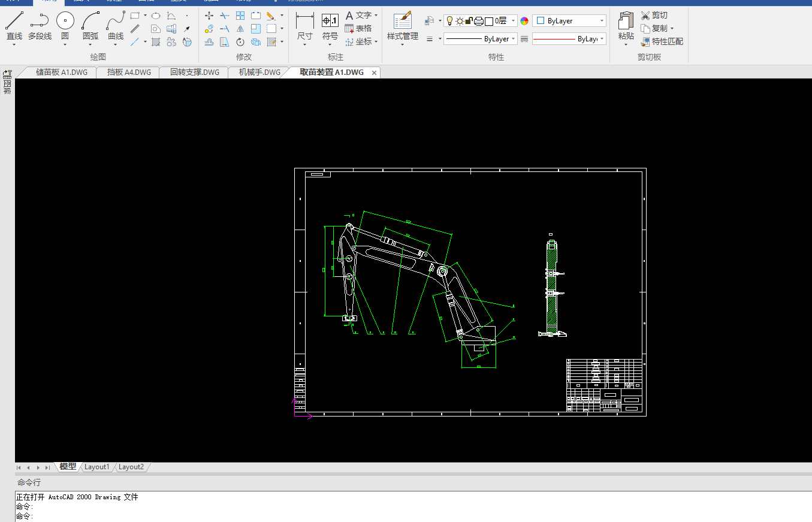Expand the 圆 tool dropdown arrow

65,44
